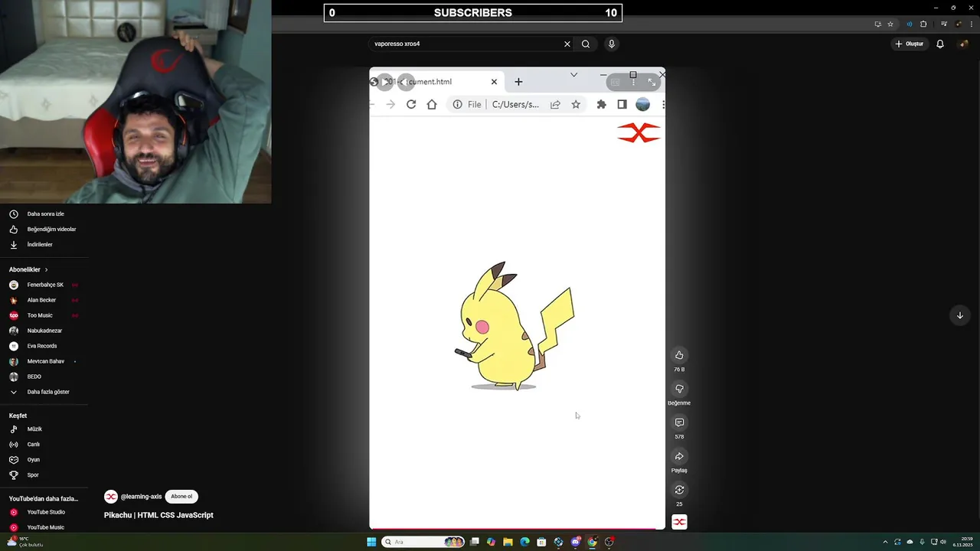Open the Windows Start menu
This screenshot has width=980, height=551.
371,542
